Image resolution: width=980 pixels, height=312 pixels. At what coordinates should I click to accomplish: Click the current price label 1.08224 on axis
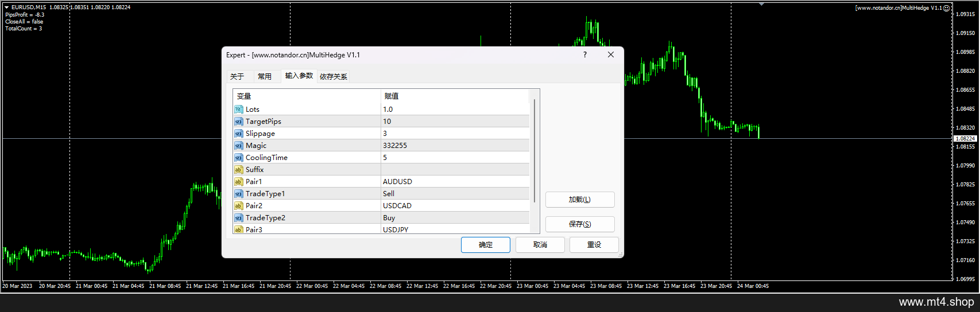965,139
